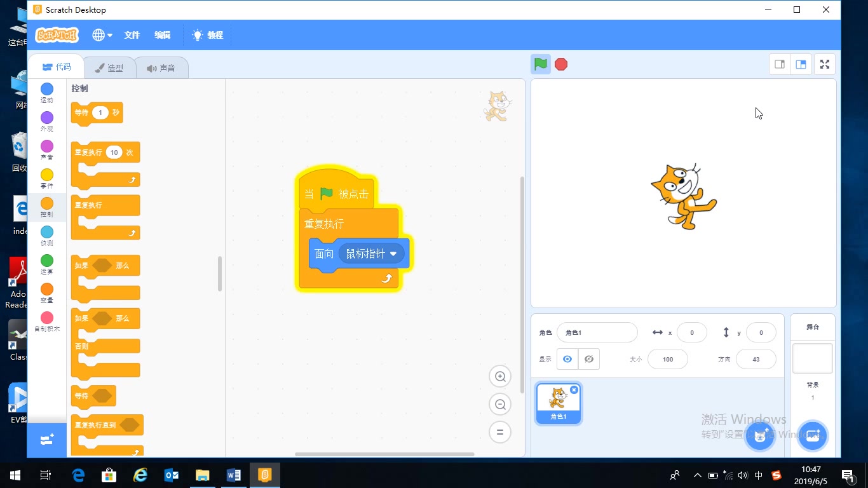
Task: Show the sprite with the eye toggle
Action: 567,358
